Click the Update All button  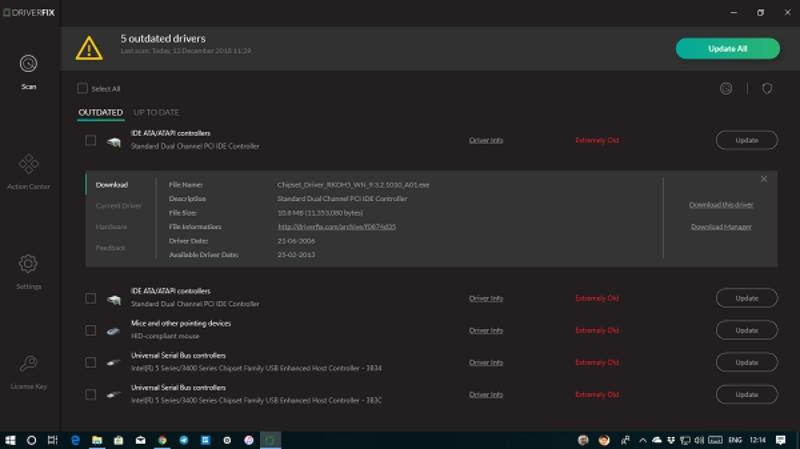point(728,48)
